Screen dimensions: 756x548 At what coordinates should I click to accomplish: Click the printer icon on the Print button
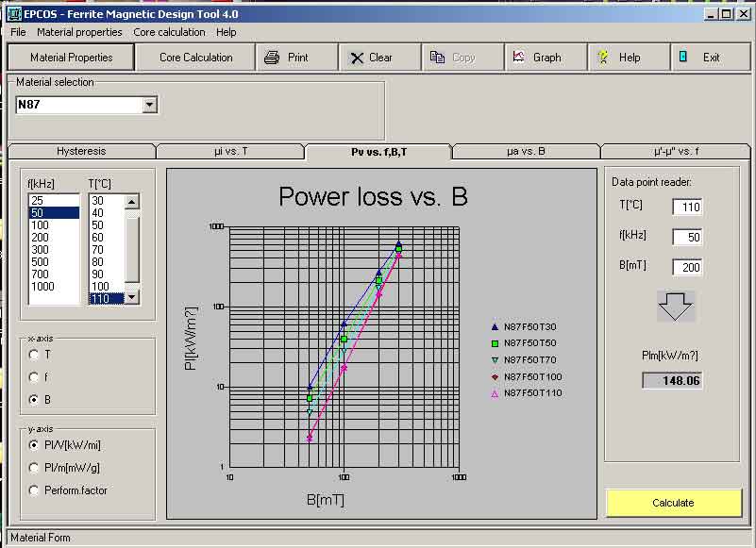coord(272,58)
